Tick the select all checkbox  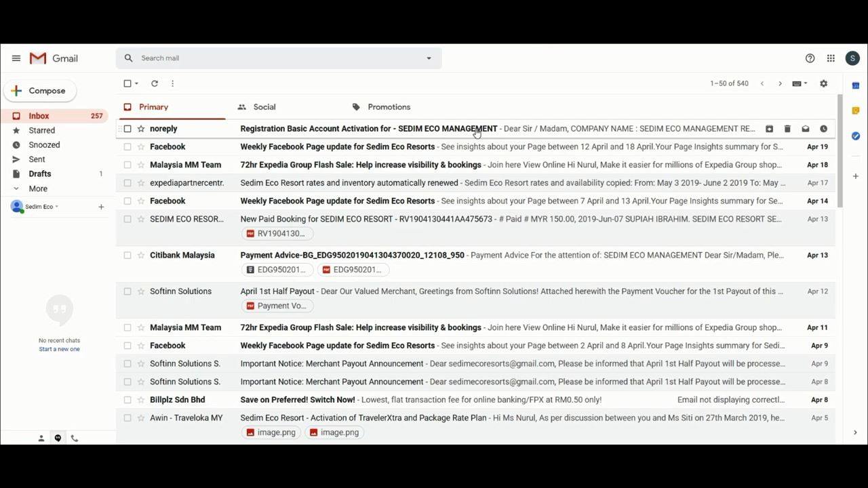[x=127, y=83]
